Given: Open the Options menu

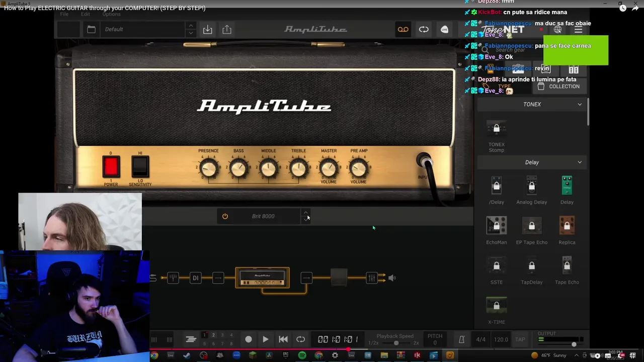Looking at the screenshot, I should (111, 14).
